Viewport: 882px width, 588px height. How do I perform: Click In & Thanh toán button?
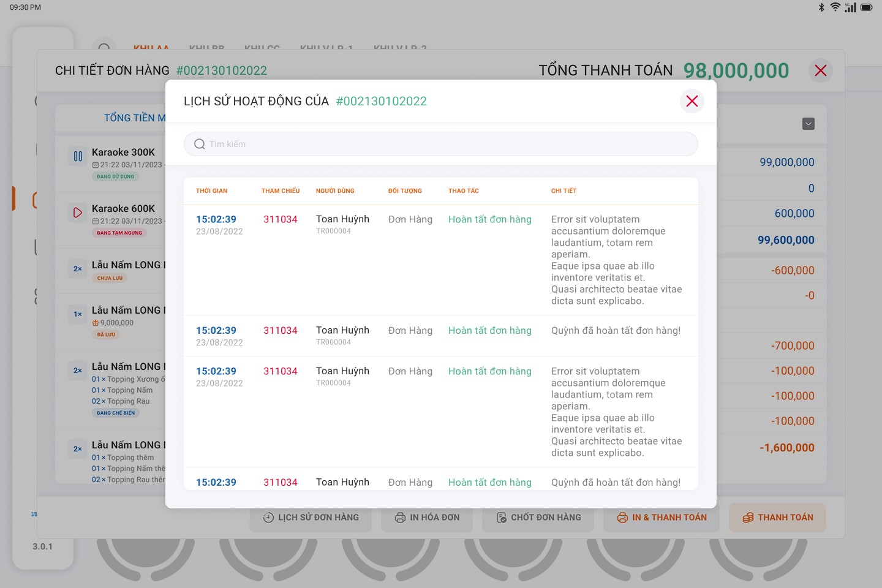pyautogui.click(x=662, y=518)
